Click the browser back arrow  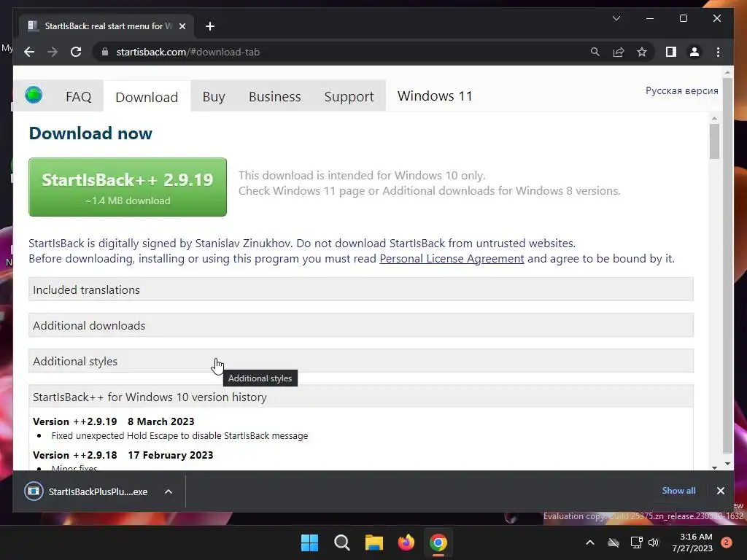point(29,52)
